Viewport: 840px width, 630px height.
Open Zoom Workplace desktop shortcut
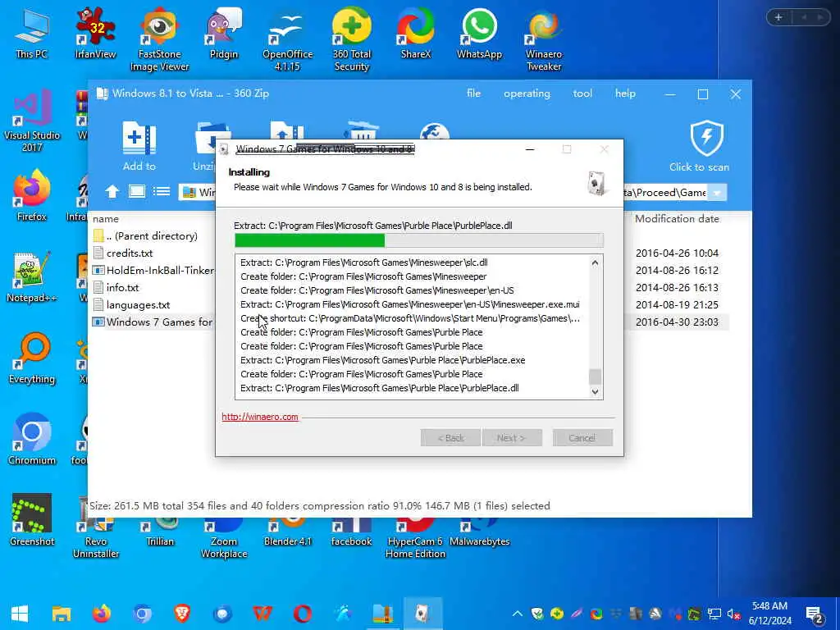click(223, 539)
